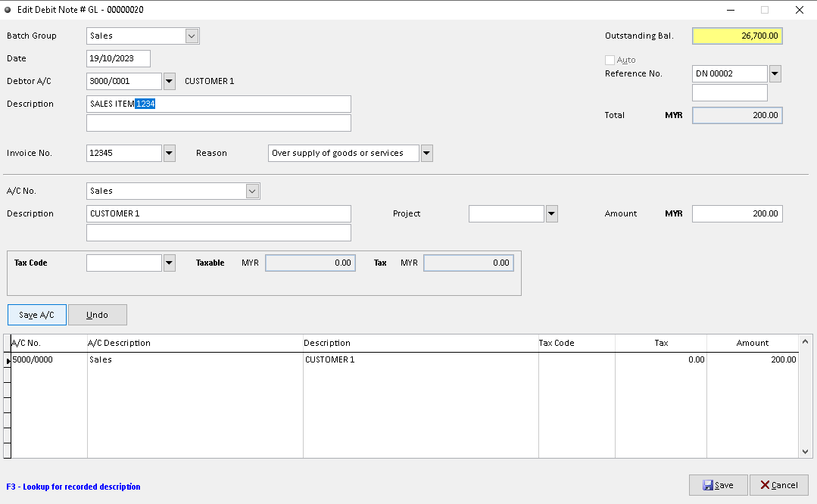Open the A/C No. Sales dropdown
Viewport: 817px width, 504px height.
[252, 191]
